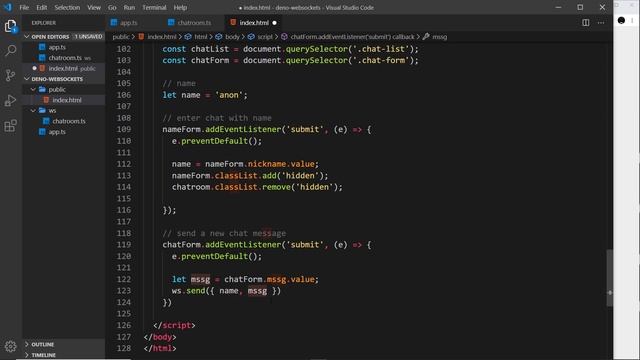Open the Go menu

[112, 7]
